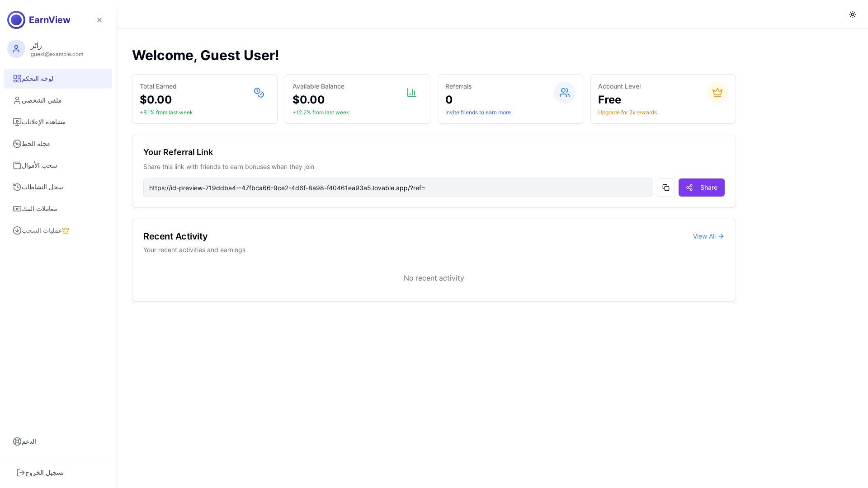Click the Available Balance label
Screen dimensions: 868x488
[x=318, y=86]
